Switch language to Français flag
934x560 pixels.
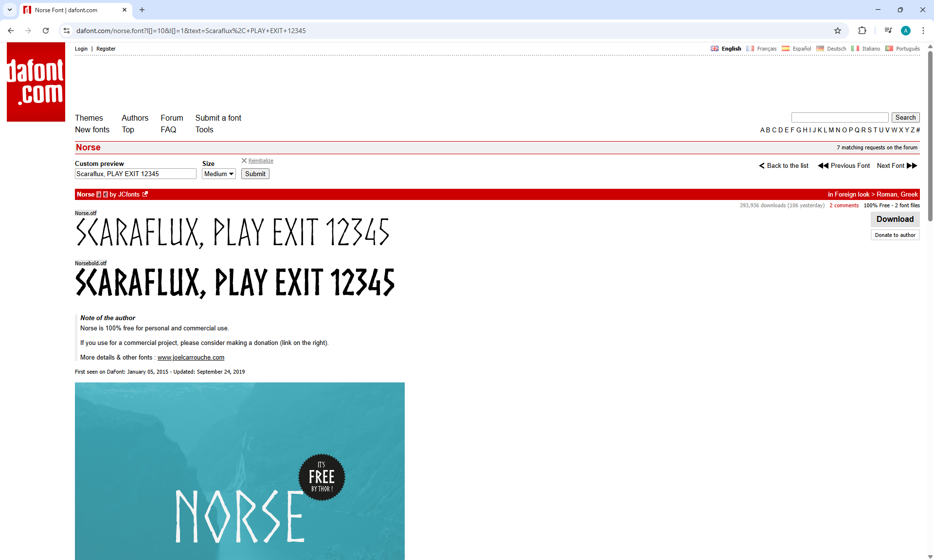(x=750, y=49)
